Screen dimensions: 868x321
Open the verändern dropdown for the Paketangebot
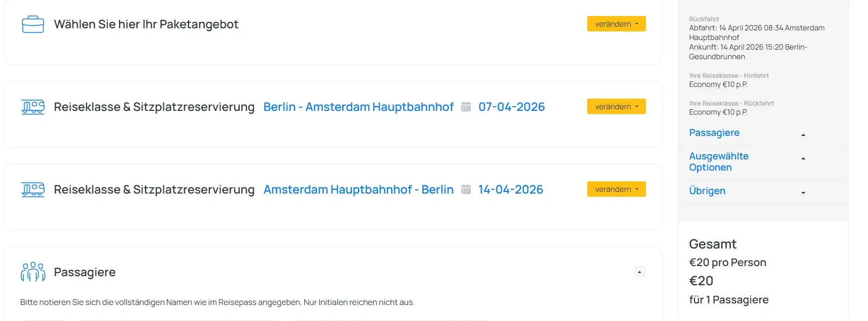tap(616, 23)
